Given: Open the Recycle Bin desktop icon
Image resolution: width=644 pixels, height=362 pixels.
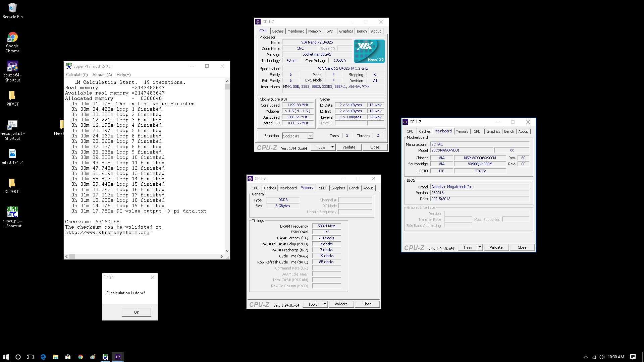Looking at the screenshot, I should tap(12, 11).
